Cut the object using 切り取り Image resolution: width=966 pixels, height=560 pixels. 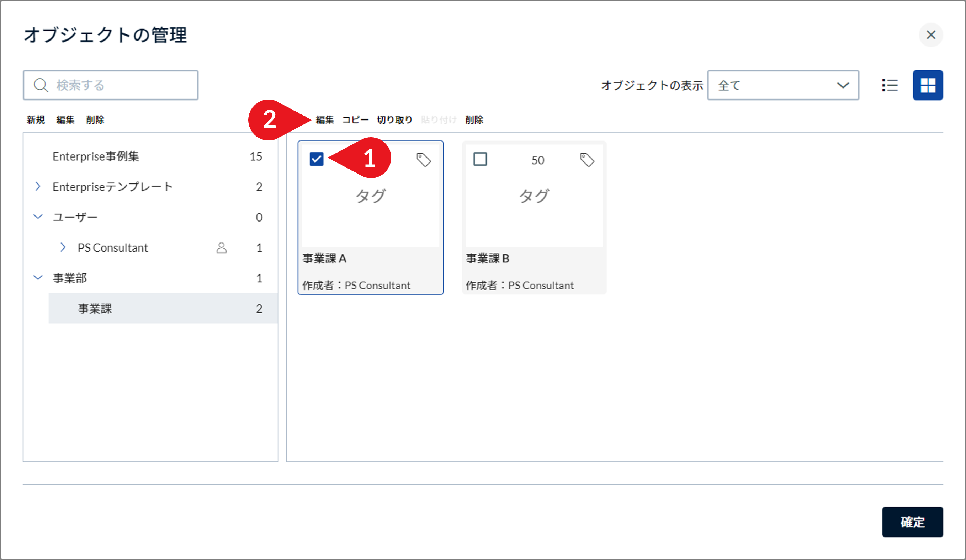(394, 119)
